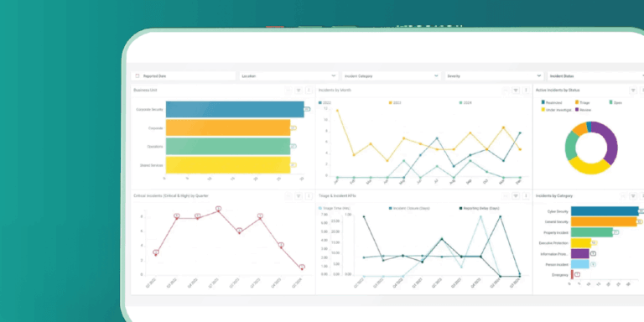Screen dimensions: 644x322
Task: Select the small red Emergency bar
Action: coord(572,275)
